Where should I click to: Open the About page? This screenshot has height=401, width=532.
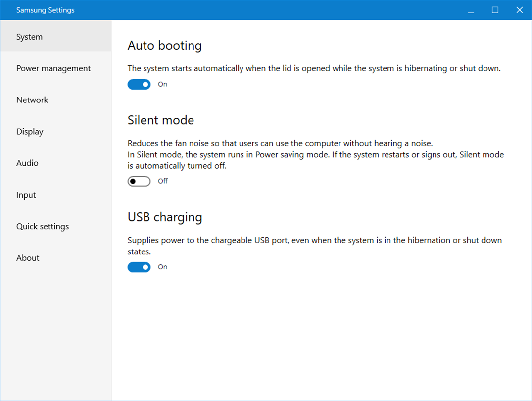tap(28, 258)
